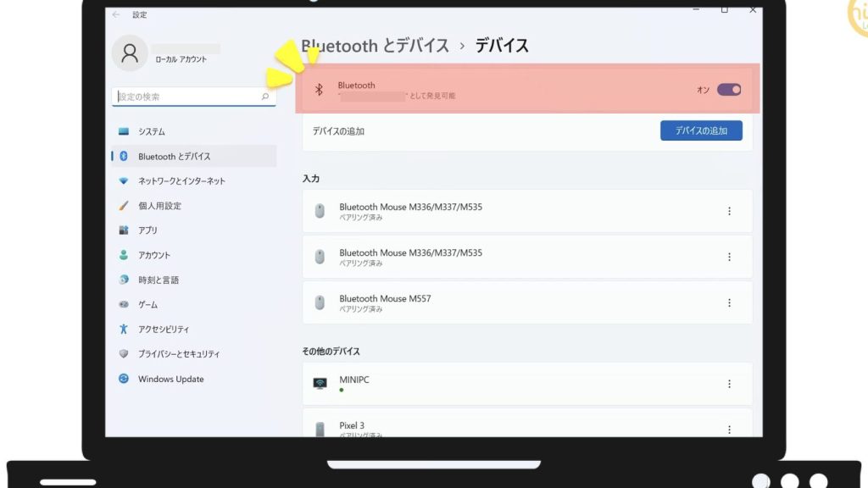
Task: Select the Pixel 3 device name
Action: 352,425
